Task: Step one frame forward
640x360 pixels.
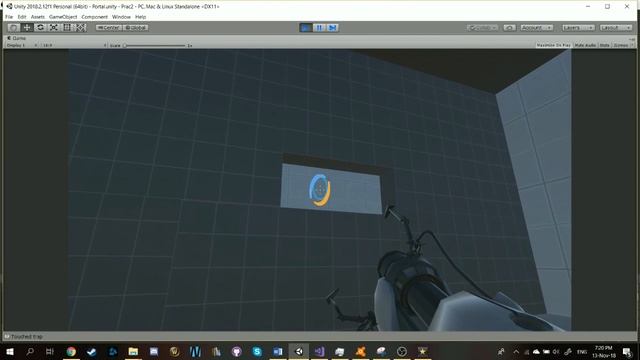Action: (x=333, y=27)
